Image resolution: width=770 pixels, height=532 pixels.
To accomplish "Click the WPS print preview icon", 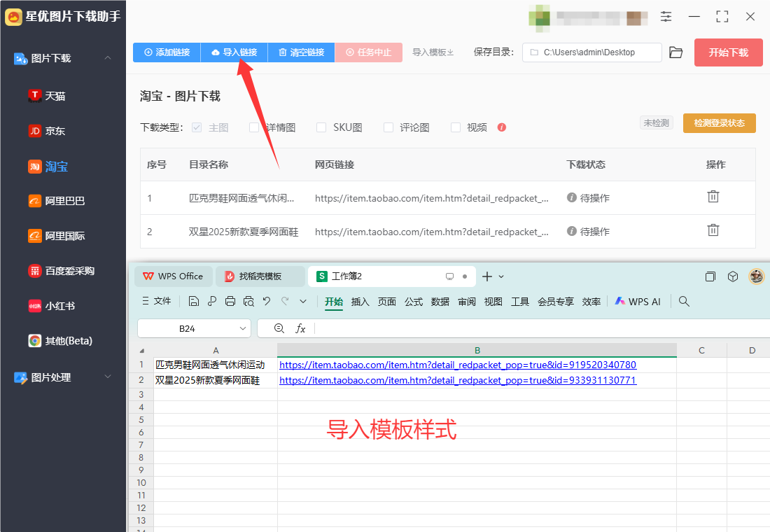I will tap(248, 301).
